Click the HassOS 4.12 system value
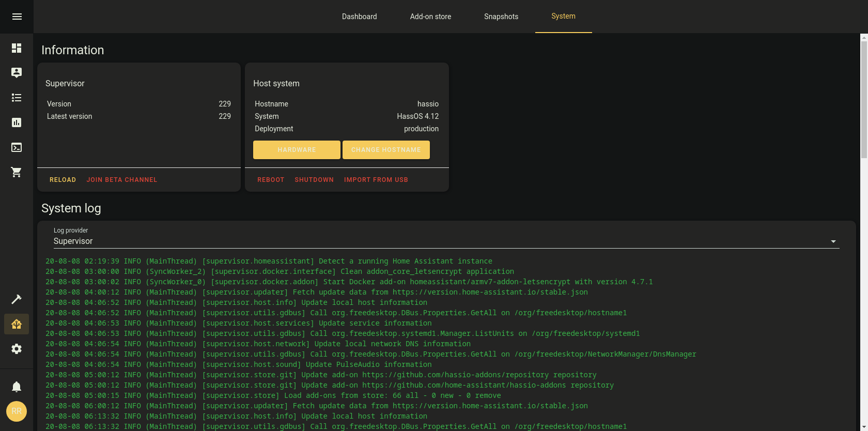This screenshot has width=868, height=431. (417, 116)
